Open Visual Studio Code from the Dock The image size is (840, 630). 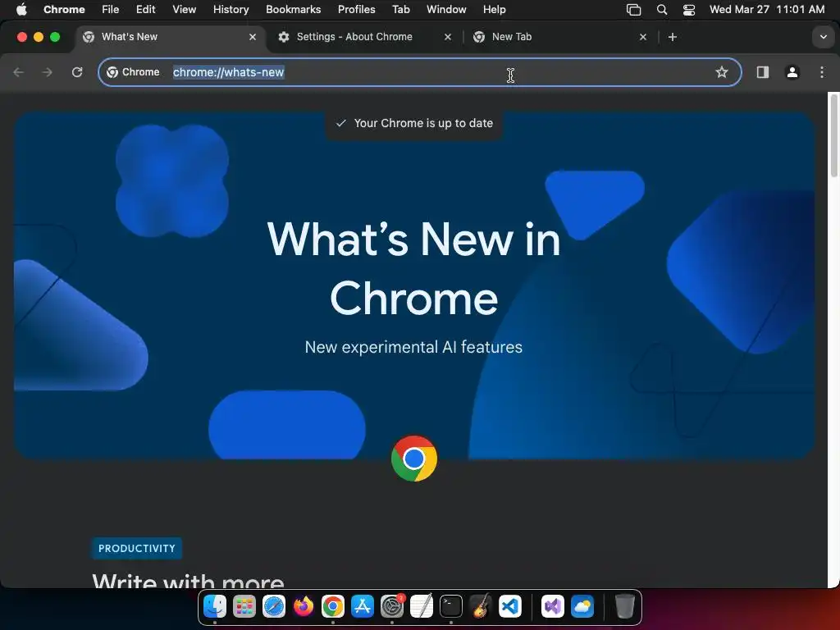[510, 606]
